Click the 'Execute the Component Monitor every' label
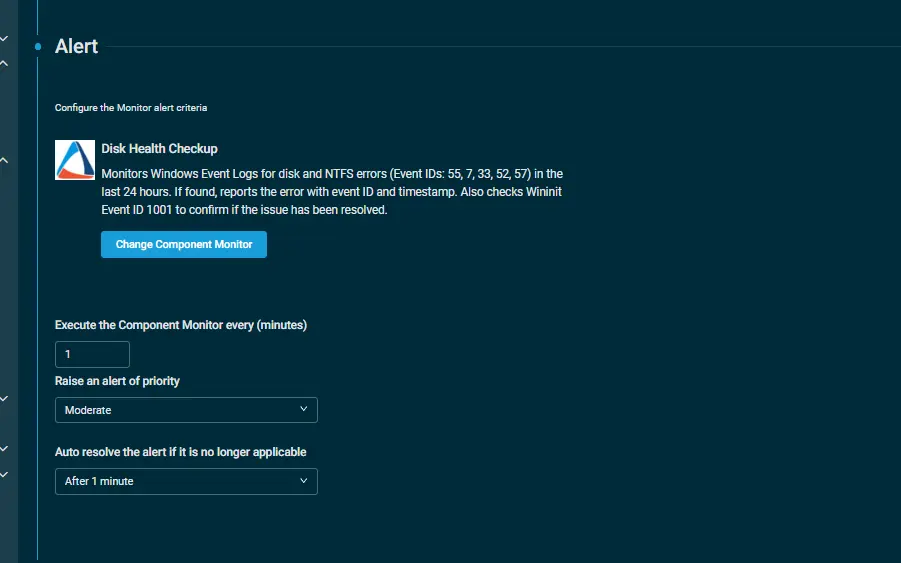 pos(180,325)
